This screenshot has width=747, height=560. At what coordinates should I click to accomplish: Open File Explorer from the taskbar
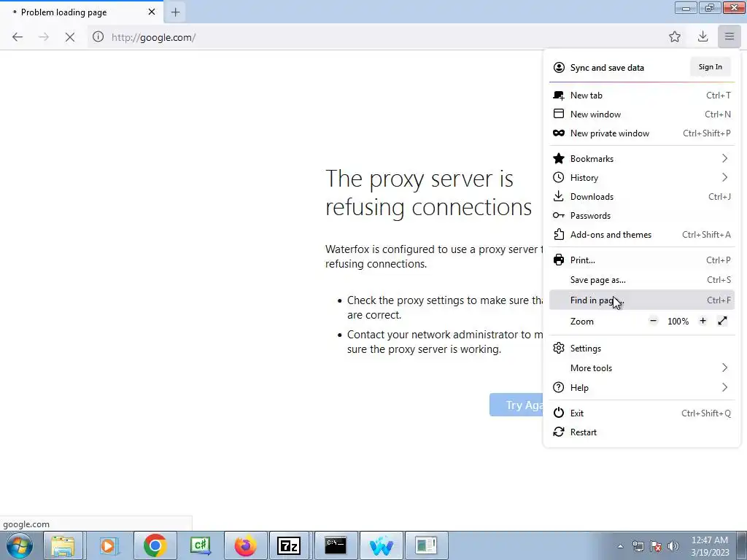63,545
